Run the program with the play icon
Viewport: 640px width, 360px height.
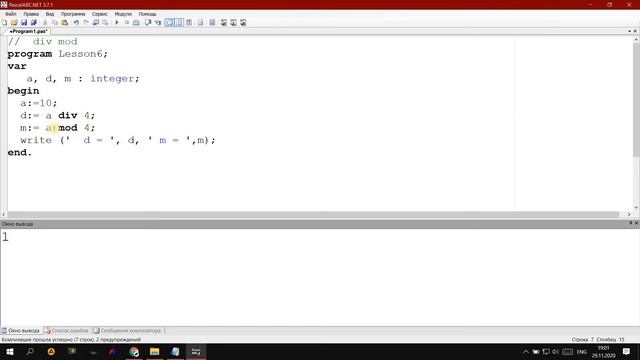(x=117, y=22)
